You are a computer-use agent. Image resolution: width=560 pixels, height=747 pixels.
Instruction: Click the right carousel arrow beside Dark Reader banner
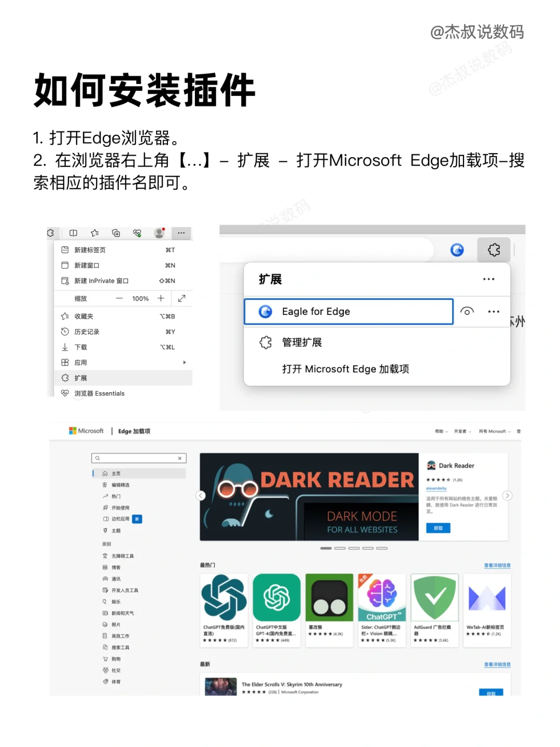tap(507, 496)
